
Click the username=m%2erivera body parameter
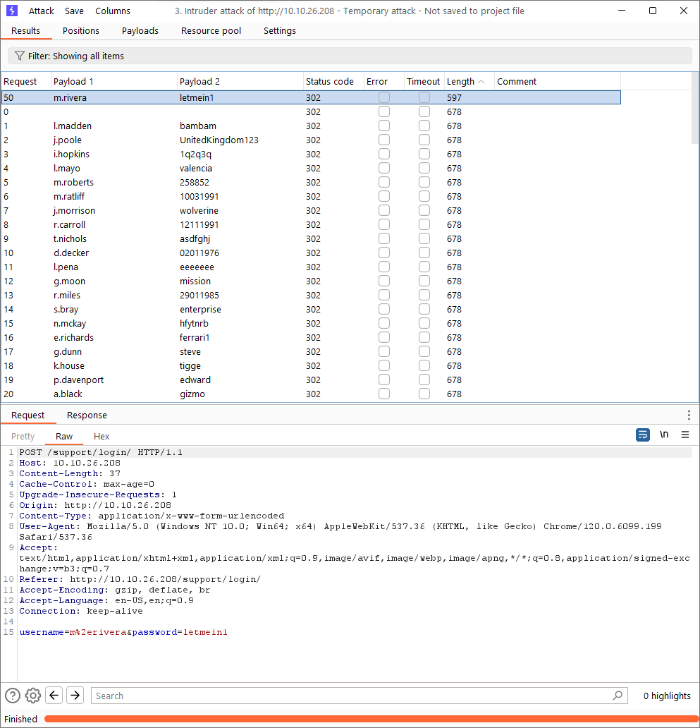pyautogui.click(x=73, y=632)
